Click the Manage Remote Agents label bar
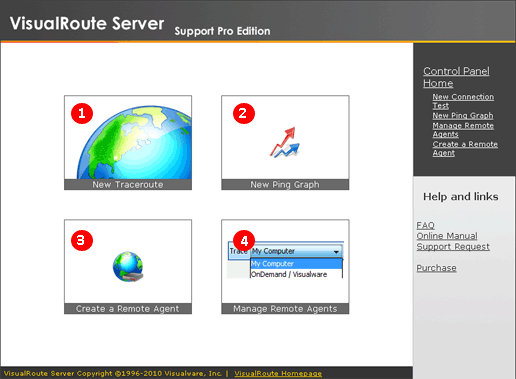The image size is (516, 379). [x=285, y=309]
